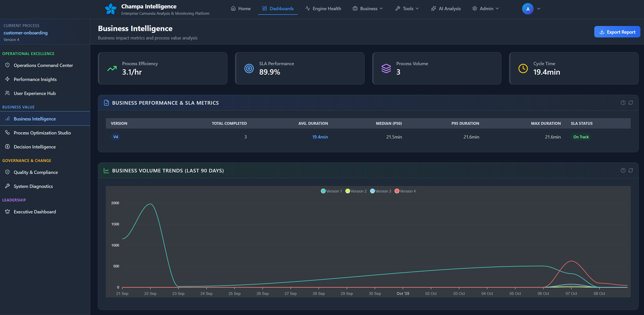Click the Cycle Time clock icon
Screen dimensions: 644x315
[x=523, y=69]
